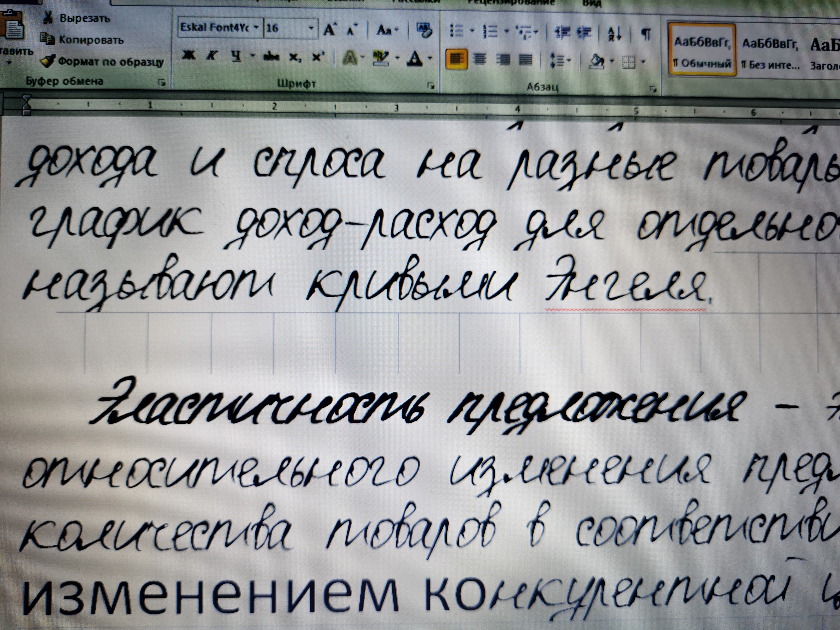
Task: Toggle strikethrough (abc) formatting
Action: pos(271,57)
